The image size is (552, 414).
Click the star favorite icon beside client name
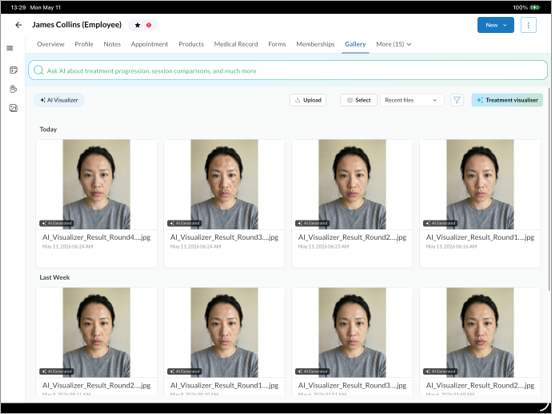point(138,25)
